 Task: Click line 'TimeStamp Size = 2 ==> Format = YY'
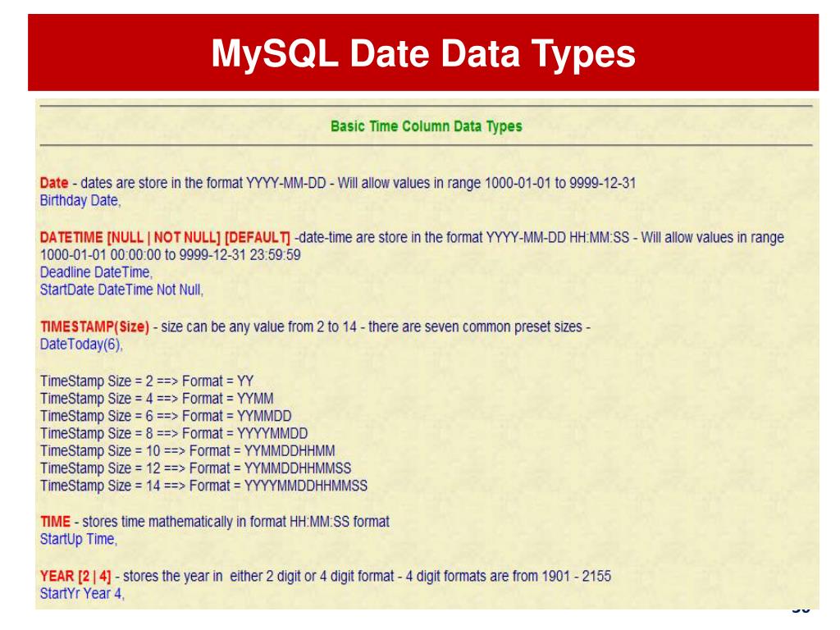coord(147,381)
